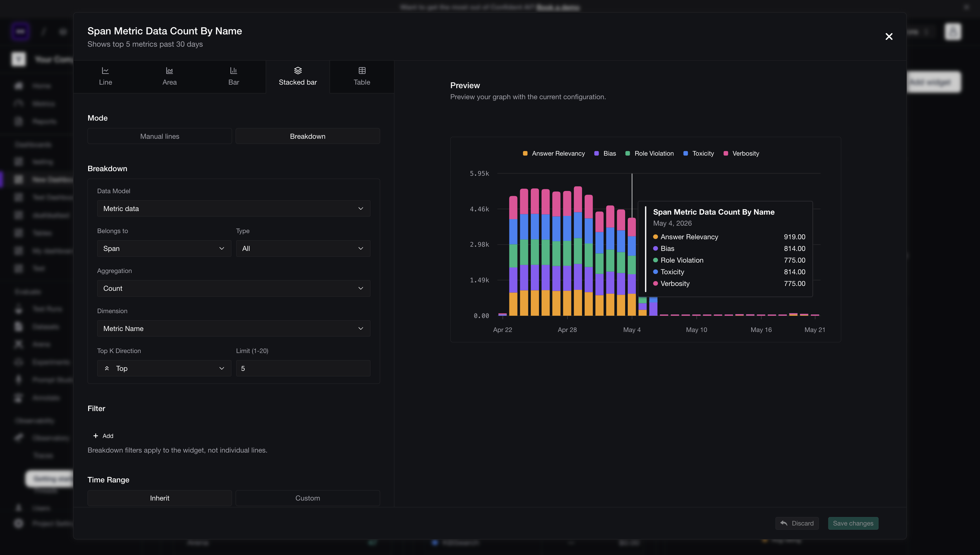Set time range to Custom

tap(308, 498)
